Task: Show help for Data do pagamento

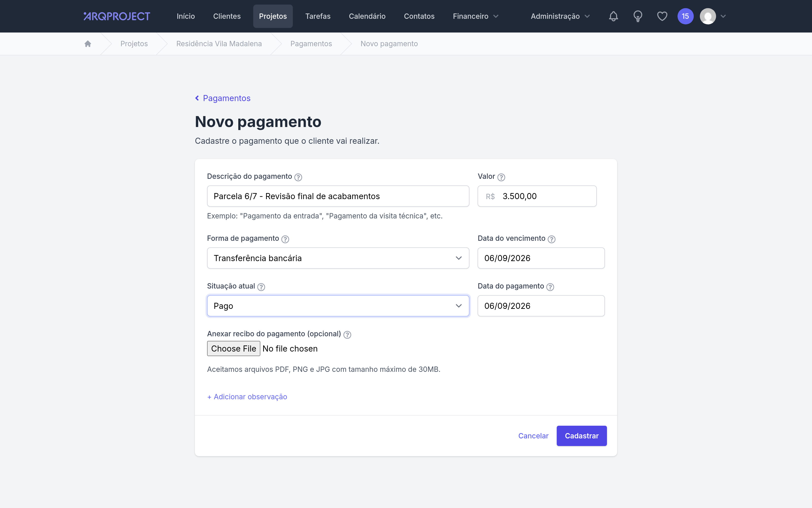Action: tap(550, 287)
